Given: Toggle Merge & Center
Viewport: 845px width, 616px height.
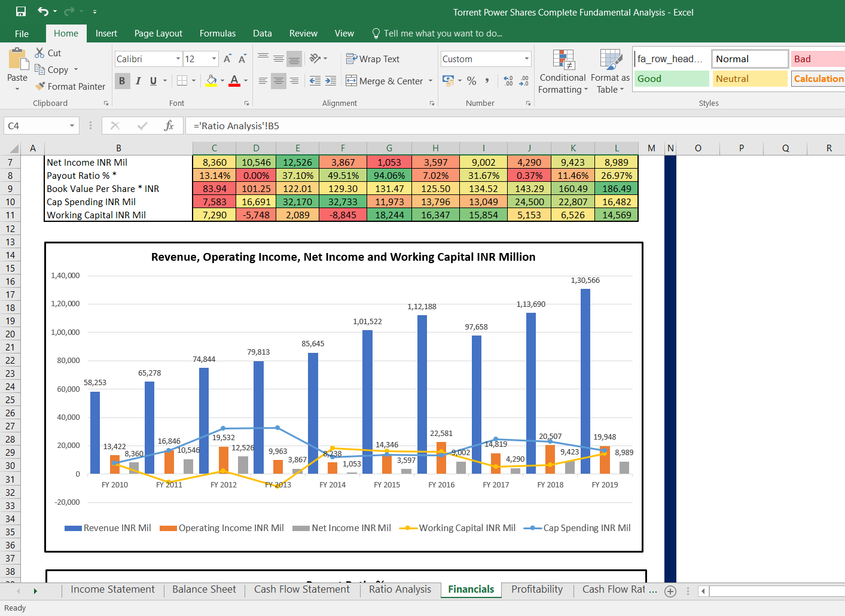Looking at the screenshot, I should pos(384,81).
